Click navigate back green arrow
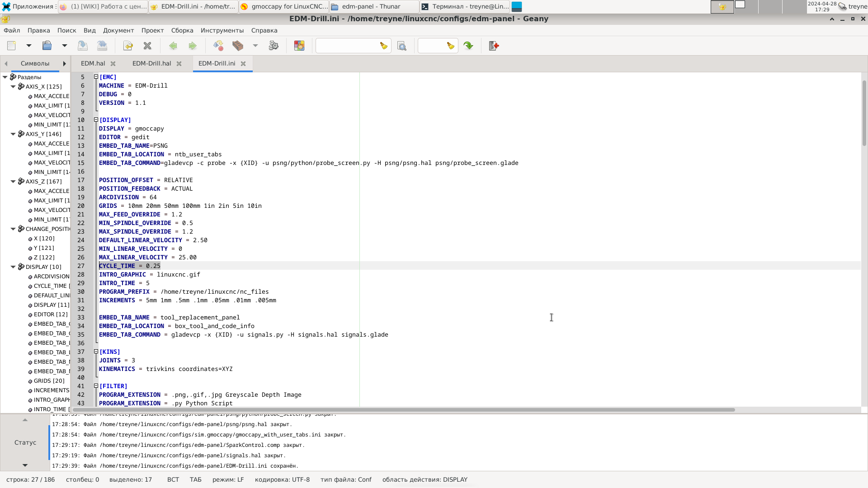The height and width of the screenshot is (488, 868). coord(173,46)
